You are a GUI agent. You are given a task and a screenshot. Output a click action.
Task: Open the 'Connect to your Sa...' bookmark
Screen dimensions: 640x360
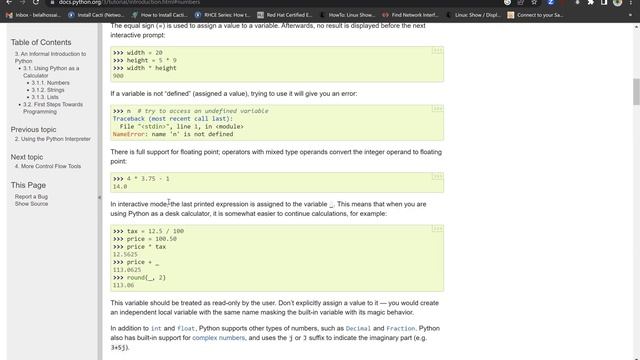(536, 15)
